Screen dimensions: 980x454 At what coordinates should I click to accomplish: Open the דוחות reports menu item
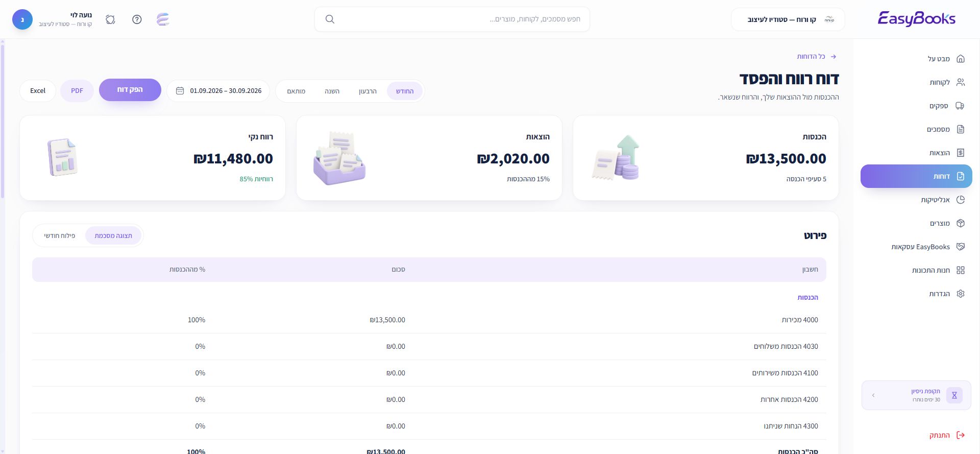tap(916, 176)
